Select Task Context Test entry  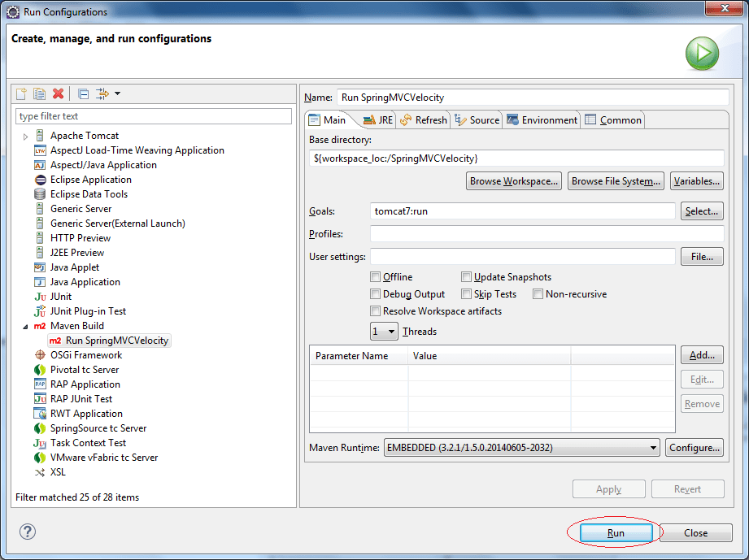[88, 443]
